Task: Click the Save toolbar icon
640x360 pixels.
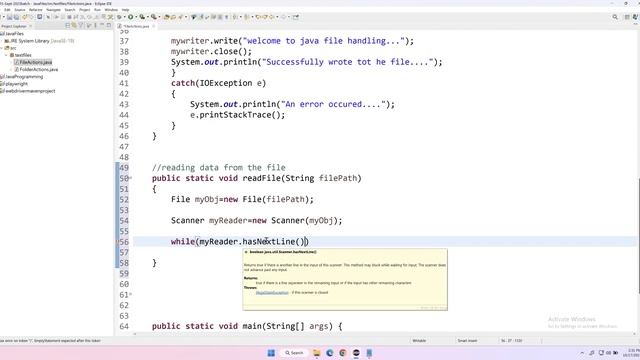Action: (x=10, y=17)
